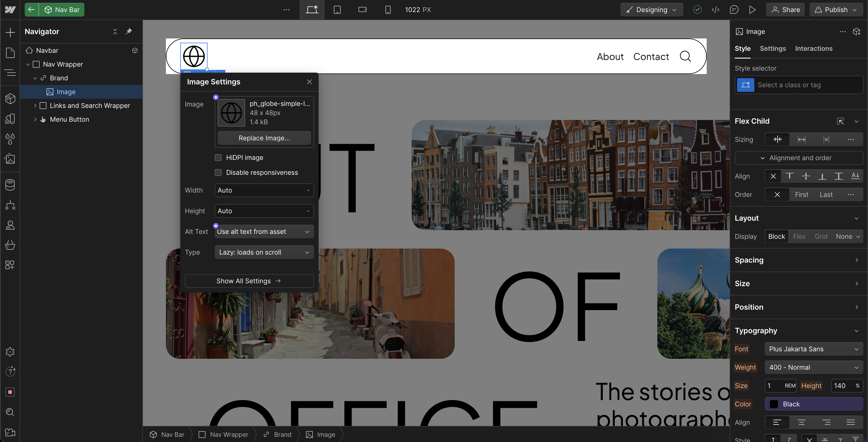Click the Share button
Screen dimensions: 868x442
(x=785, y=10)
